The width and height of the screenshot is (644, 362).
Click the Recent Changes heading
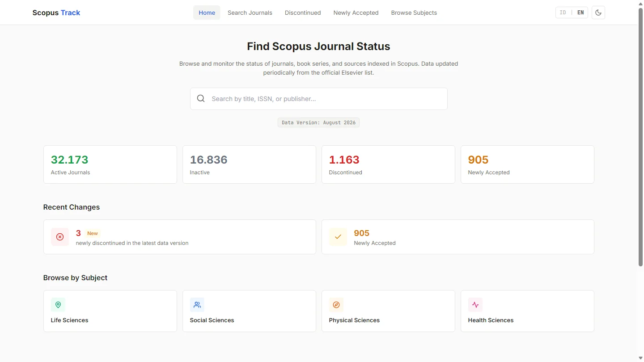click(72, 207)
